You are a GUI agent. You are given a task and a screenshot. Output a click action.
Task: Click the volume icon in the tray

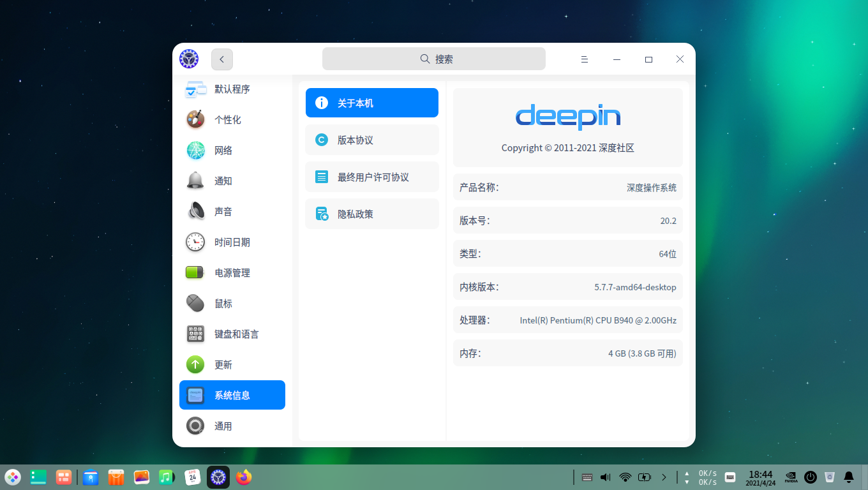coord(606,477)
